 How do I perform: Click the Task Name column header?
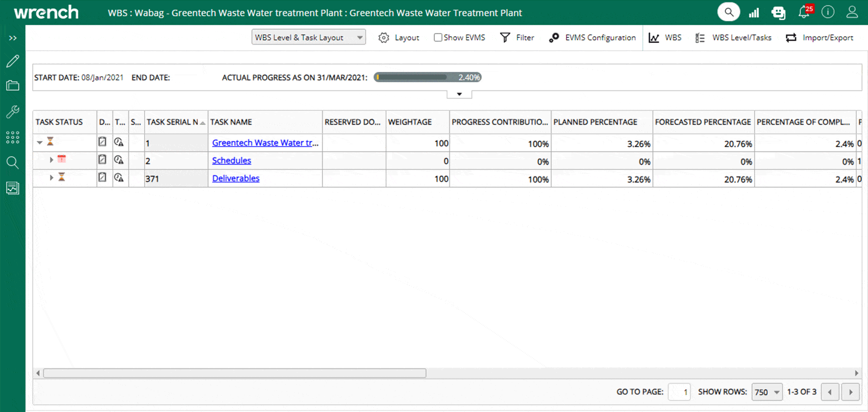(x=265, y=122)
